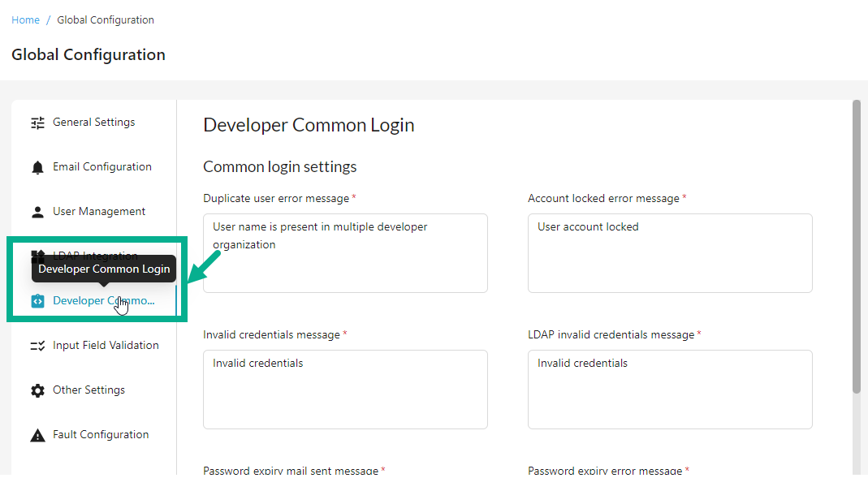Click the User Management person icon
Image resolution: width=868 pixels, height=478 pixels.
pyautogui.click(x=37, y=211)
